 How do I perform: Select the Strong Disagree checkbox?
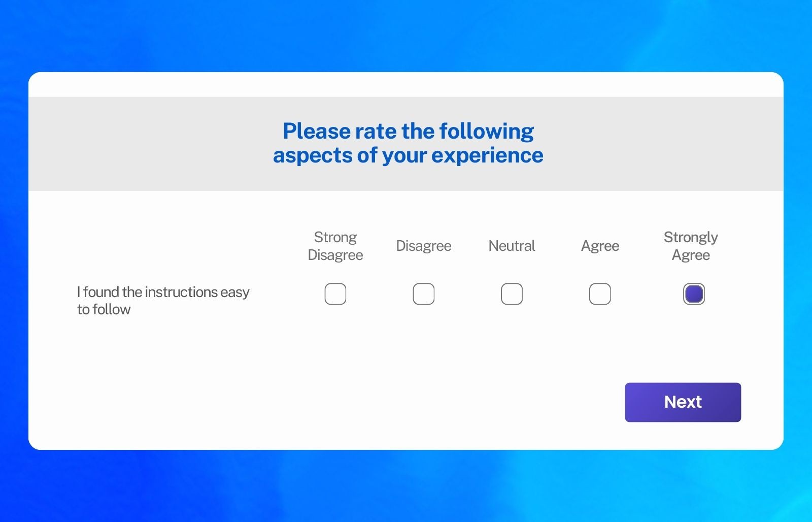pos(335,293)
